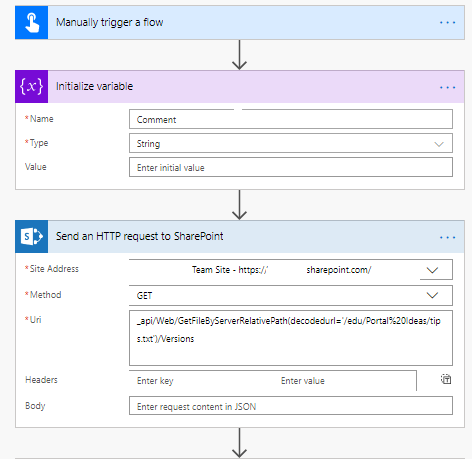Viewport: 472px width, 459px height.
Task: Click the manual trigger hand icon
Action: [32, 23]
